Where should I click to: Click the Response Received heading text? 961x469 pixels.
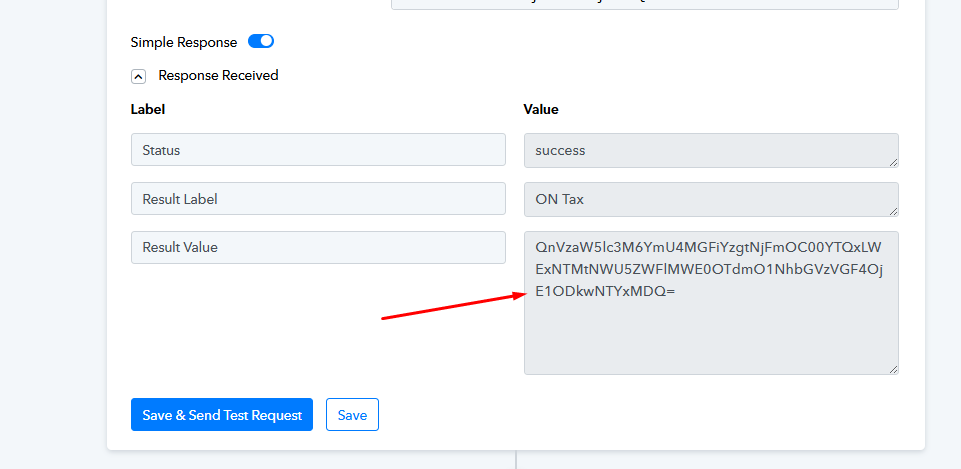(x=218, y=75)
